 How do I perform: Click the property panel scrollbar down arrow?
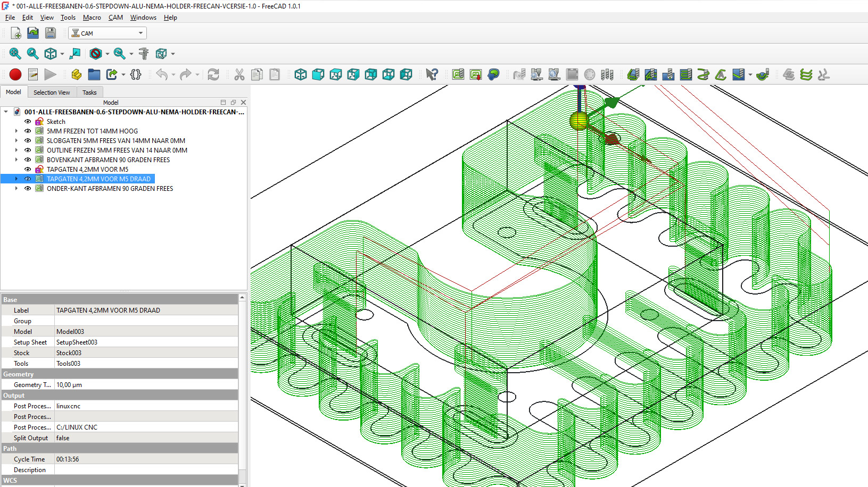click(x=242, y=484)
